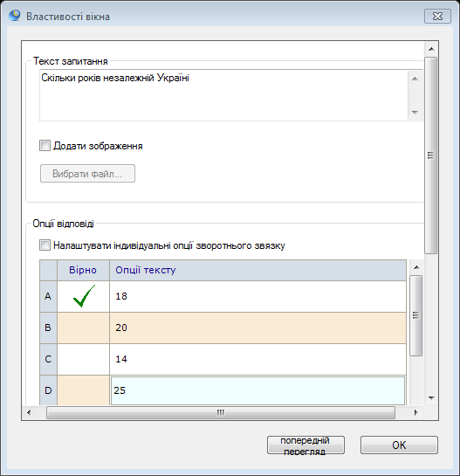460x476 pixels.
Task: Click the down arrow of main panel scrollbar
Action: (431, 397)
